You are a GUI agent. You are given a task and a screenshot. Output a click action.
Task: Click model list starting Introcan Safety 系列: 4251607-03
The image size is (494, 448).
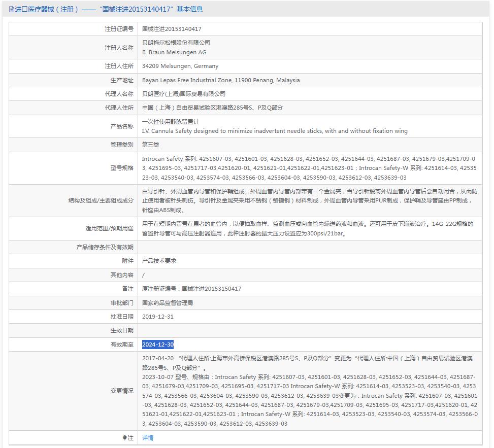[309, 168]
